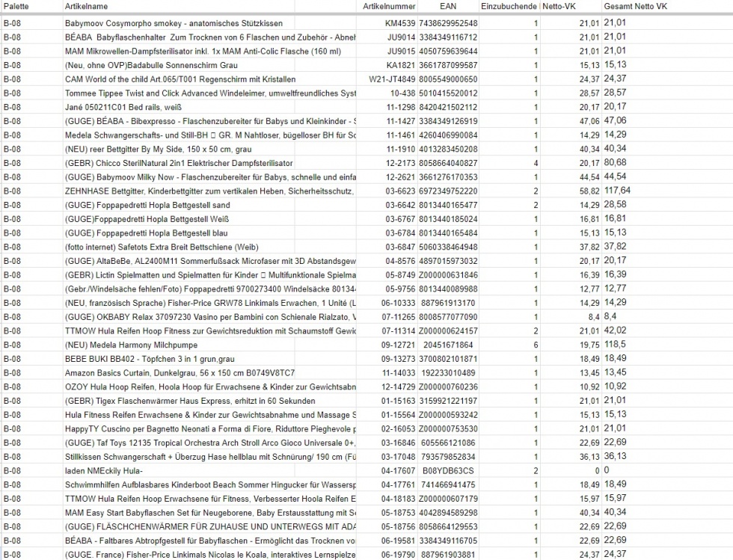733x560 pixels.
Task: Select the Schwimmhilfen Aufblasbares Kinderboot cell
Action: (209, 485)
